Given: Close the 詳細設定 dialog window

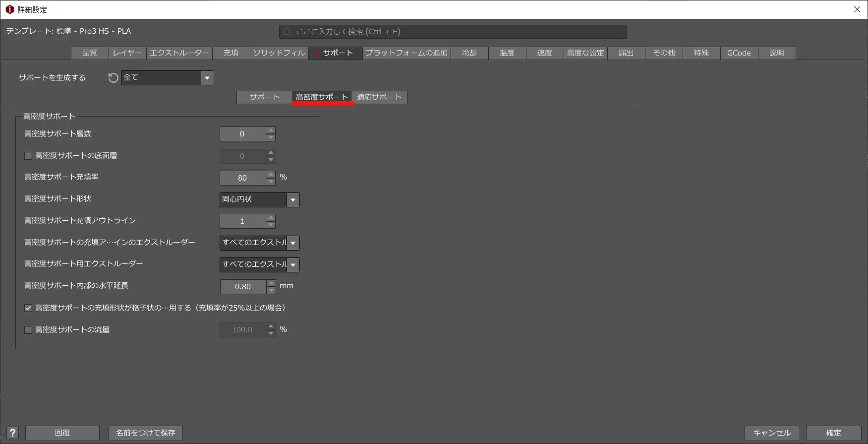Looking at the screenshot, I should [857, 9].
